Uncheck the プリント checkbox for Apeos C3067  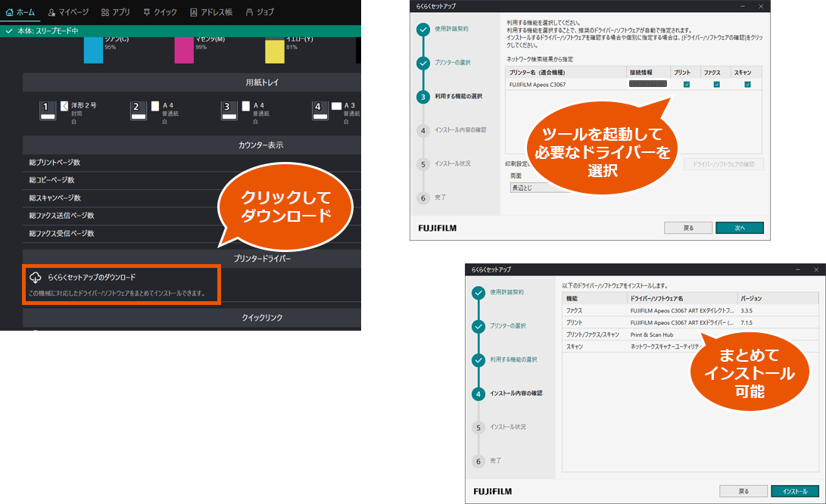pyautogui.click(x=686, y=85)
